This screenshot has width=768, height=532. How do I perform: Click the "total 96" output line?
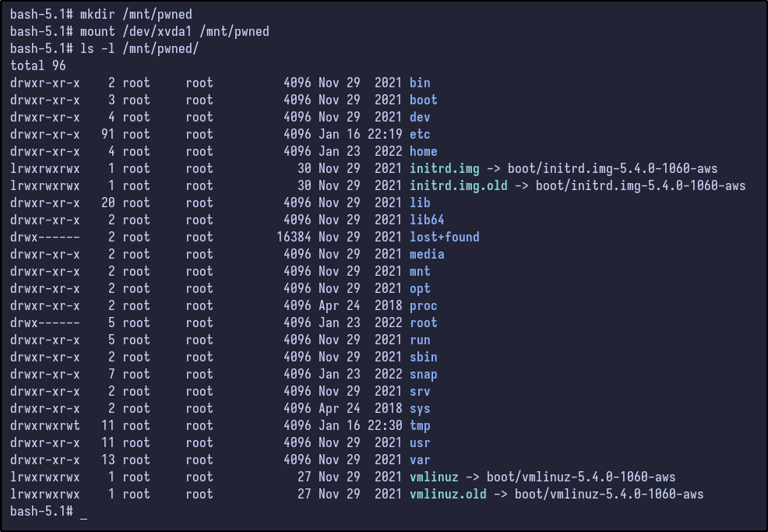click(38, 65)
